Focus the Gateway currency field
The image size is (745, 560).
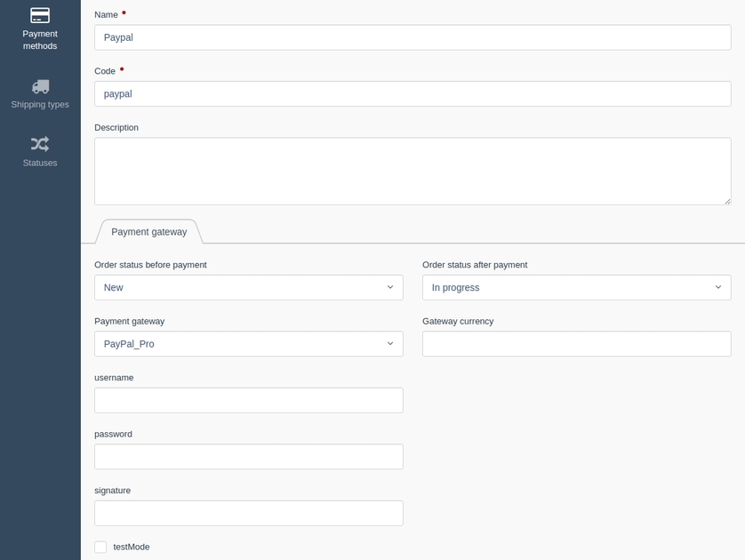click(576, 344)
